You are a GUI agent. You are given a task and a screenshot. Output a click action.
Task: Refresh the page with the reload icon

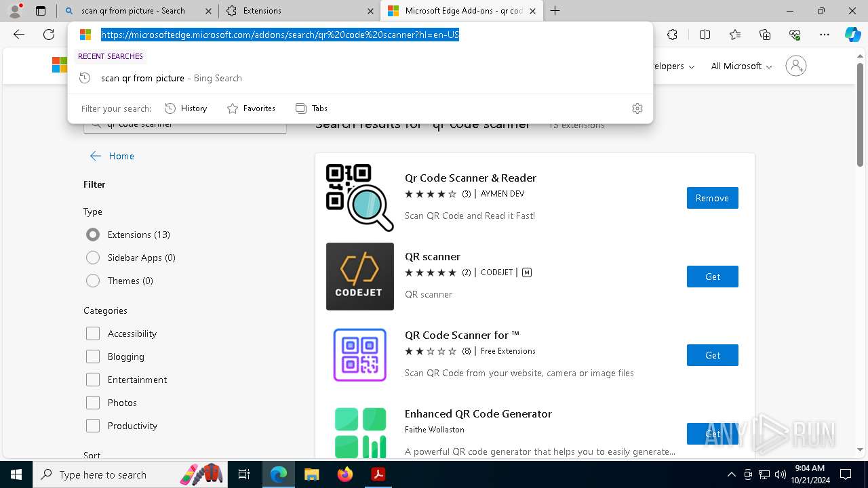click(x=49, y=35)
